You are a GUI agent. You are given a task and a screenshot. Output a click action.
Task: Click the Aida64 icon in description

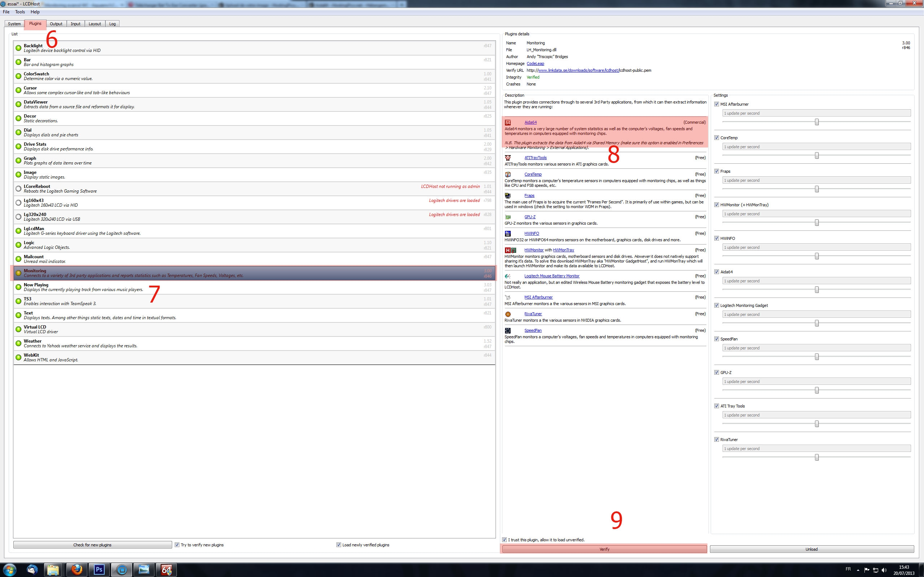[508, 123]
